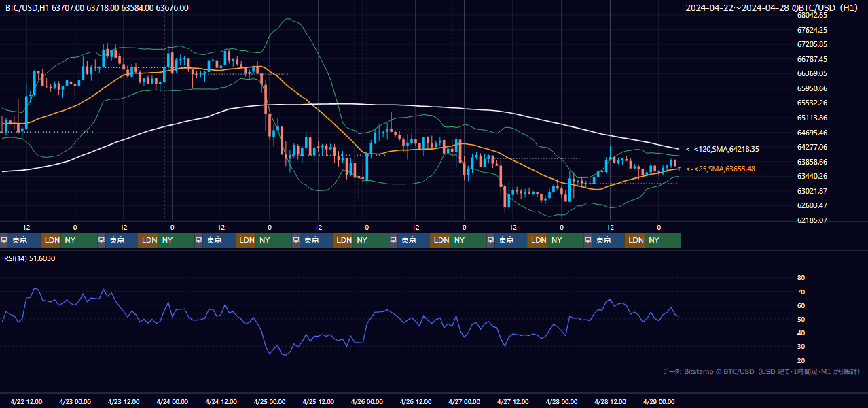The width and height of the screenshot is (868, 408).
Task: Click price axis value 68042.65
Action: click(x=812, y=15)
